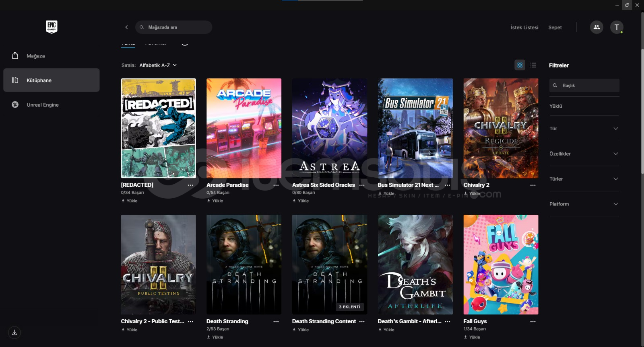Expand the Tür filter
This screenshot has height=347, width=644.
point(584,129)
